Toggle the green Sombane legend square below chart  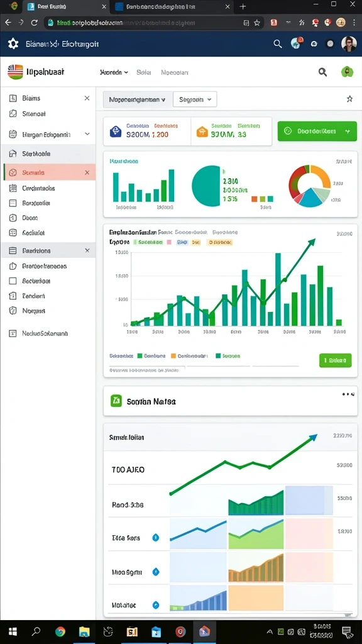click(140, 356)
